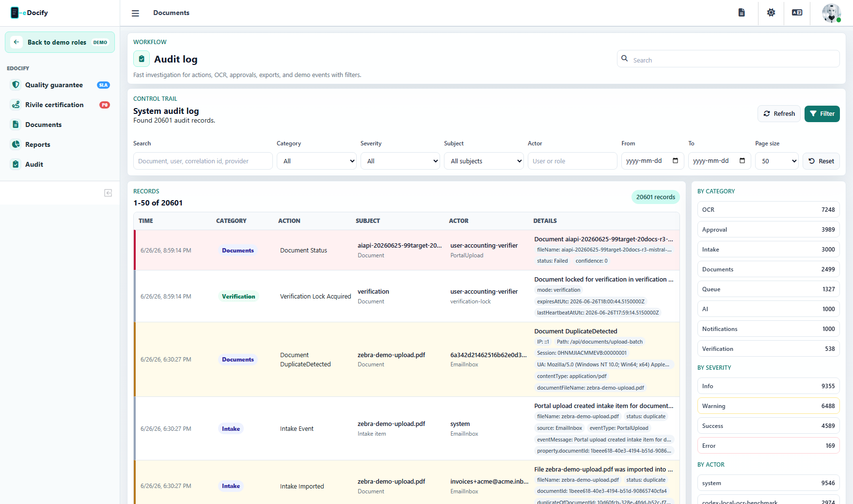The width and height of the screenshot is (853, 504).
Task: Select the Verification Lock Acquired row action
Action: click(x=316, y=297)
